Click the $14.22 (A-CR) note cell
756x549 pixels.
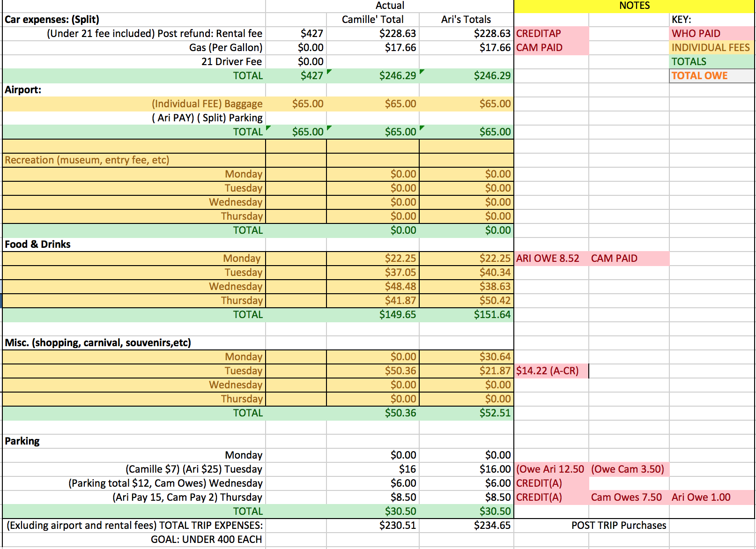coord(551,371)
